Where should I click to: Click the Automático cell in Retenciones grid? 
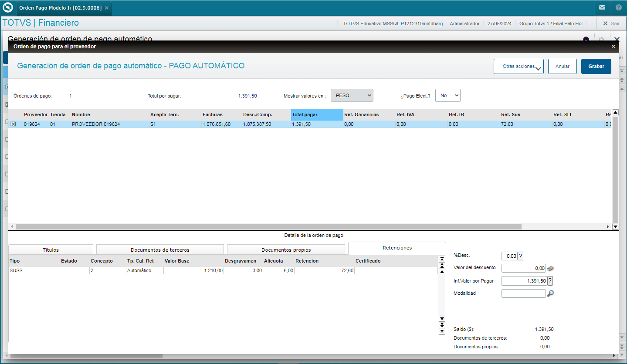tap(145, 270)
